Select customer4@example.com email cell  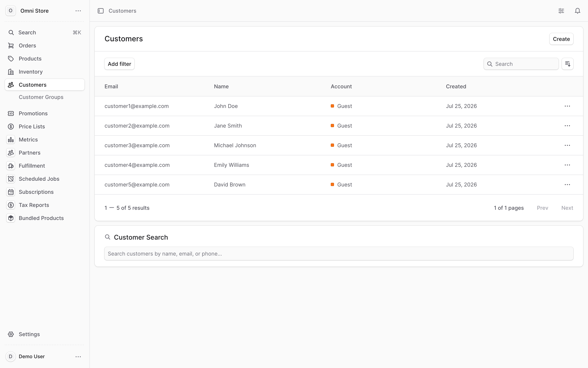137,165
